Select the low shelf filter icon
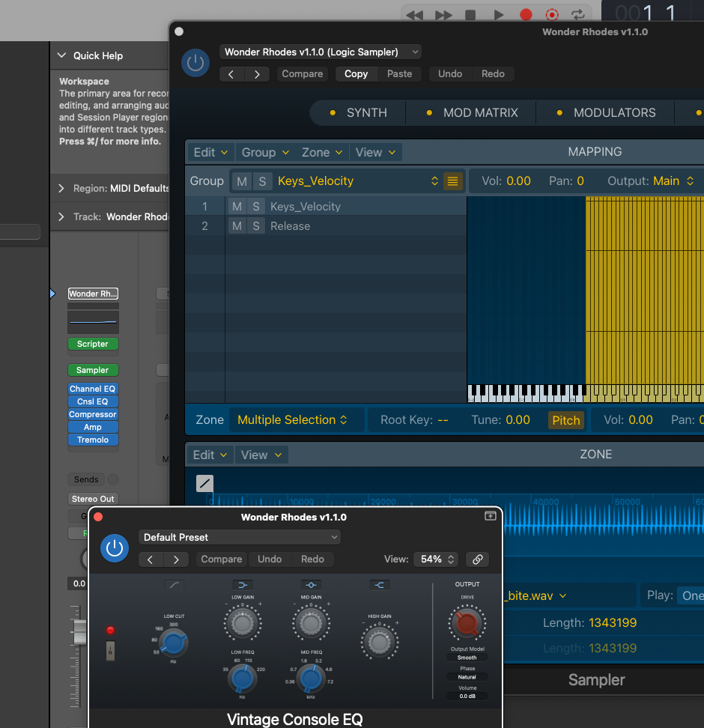The image size is (704, 728). click(243, 585)
